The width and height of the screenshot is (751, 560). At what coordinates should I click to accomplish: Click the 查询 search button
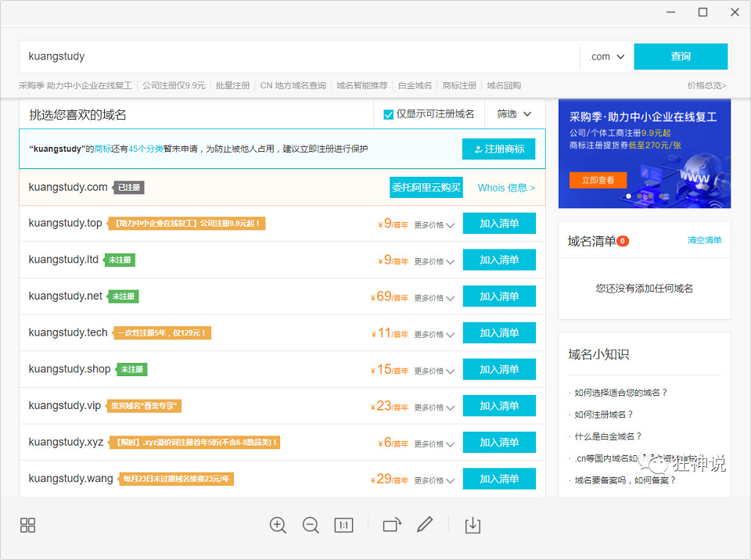[x=681, y=56]
